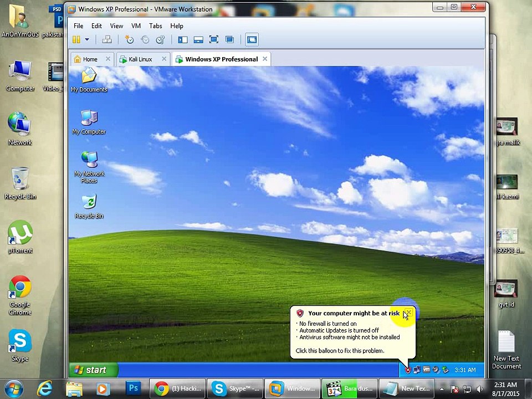
Task: Select My Network Places icon in XP
Action: 89,167
